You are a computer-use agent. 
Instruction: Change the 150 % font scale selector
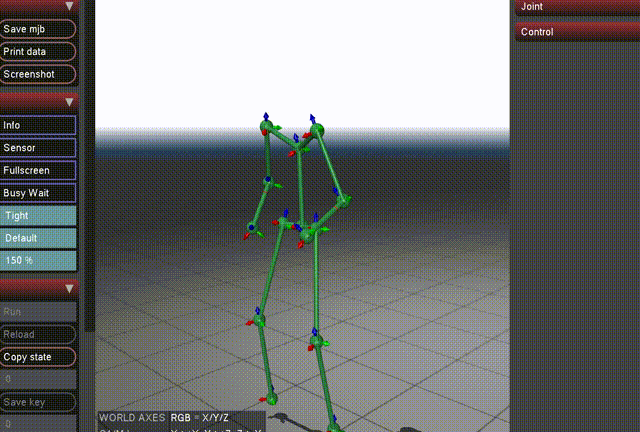tap(38, 260)
